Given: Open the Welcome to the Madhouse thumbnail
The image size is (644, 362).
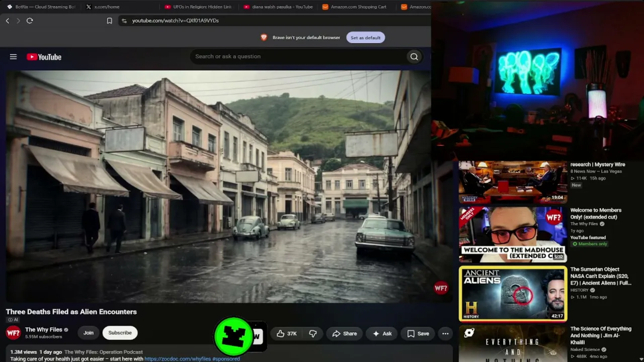Looking at the screenshot, I should (x=513, y=234).
